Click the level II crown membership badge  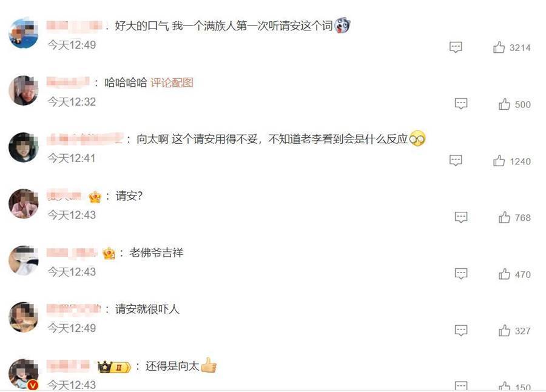point(114,367)
